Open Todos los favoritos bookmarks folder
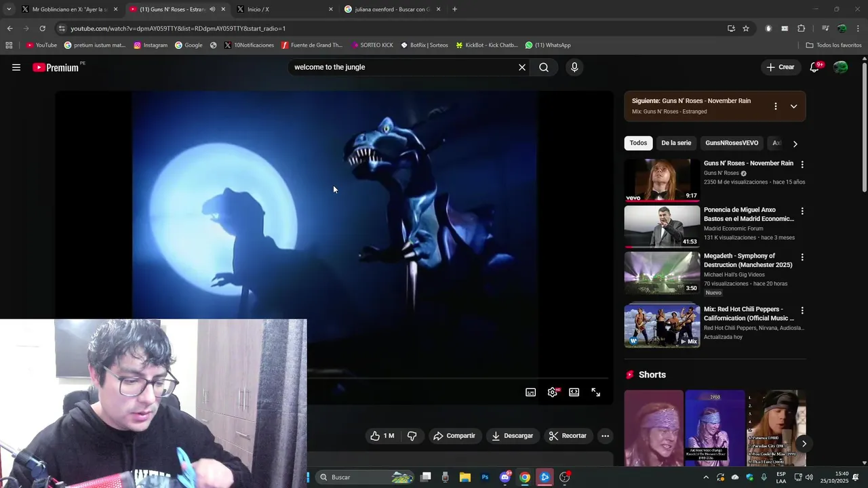The image size is (868, 488). 833,45
